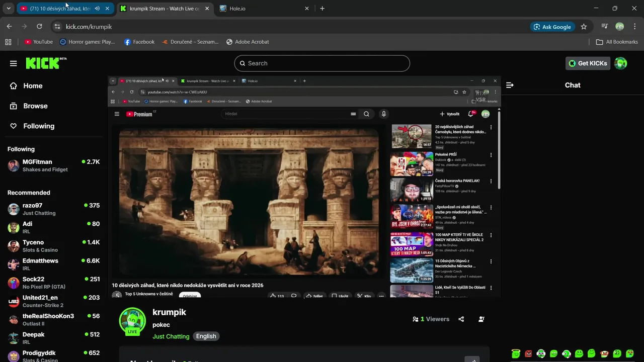Click the Vytvořit button in the streamed YouTube
The image size is (644, 362).
coord(449,114)
